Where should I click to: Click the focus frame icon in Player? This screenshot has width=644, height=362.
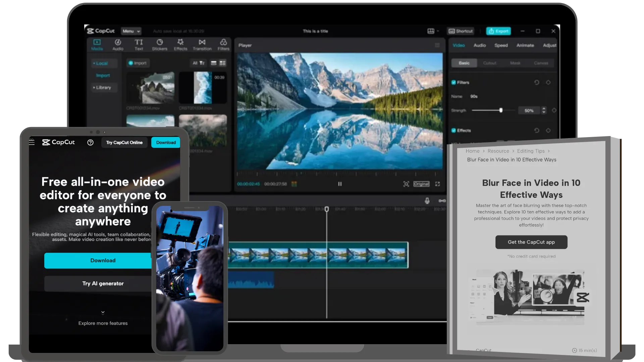[406, 184]
